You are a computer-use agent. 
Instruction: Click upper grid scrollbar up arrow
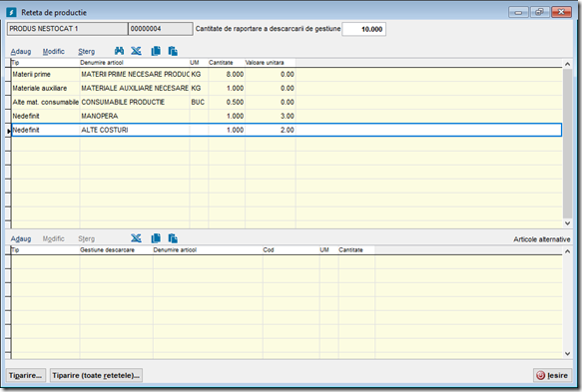567,64
